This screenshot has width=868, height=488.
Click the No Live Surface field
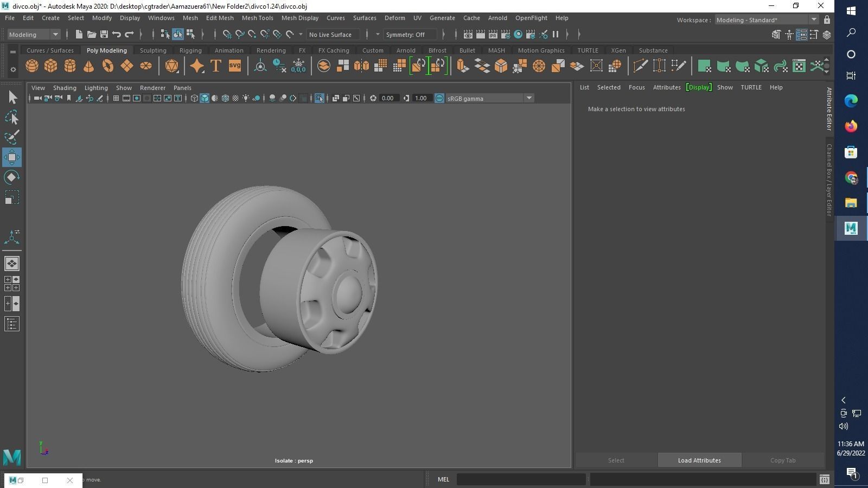(333, 35)
